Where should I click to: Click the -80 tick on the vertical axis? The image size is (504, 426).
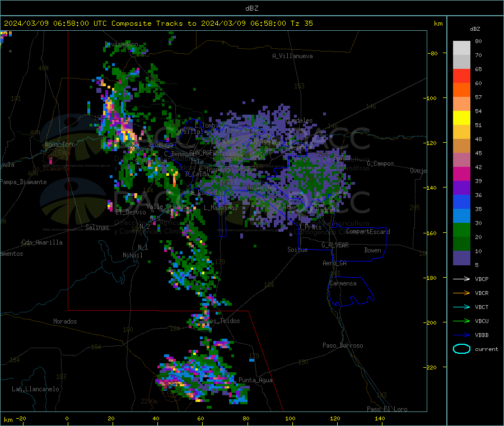(432, 53)
